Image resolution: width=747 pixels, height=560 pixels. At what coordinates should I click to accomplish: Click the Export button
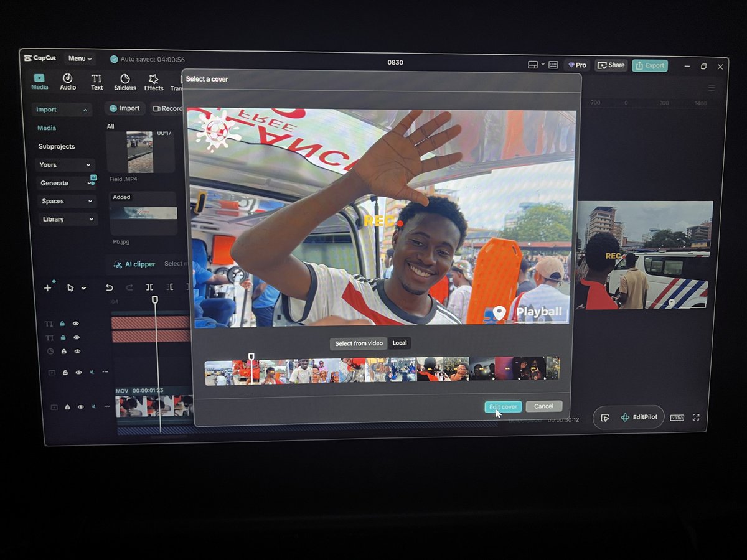coord(650,65)
